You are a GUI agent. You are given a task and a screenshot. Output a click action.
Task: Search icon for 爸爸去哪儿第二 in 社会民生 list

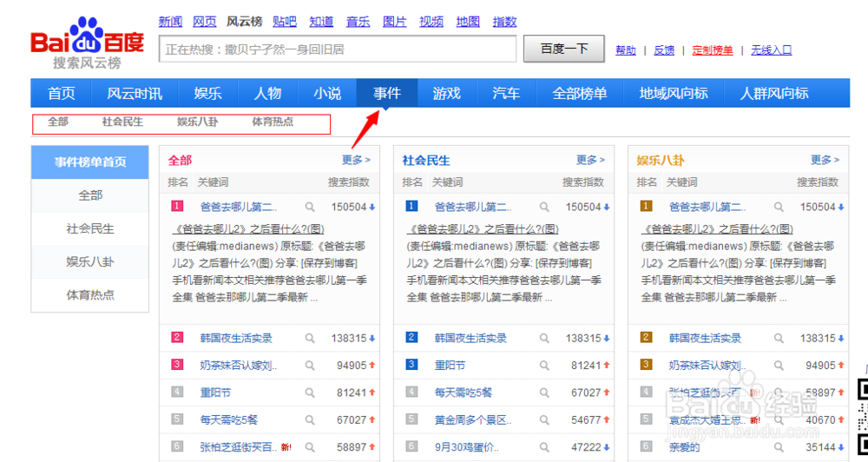(x=545, y=208)
